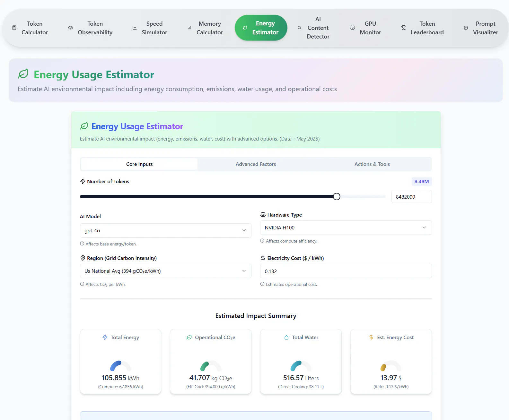The width and height of the screenshot is (509, 420).
Task: View the Token Leaderboard tab
Action: [x=423, y=28]
